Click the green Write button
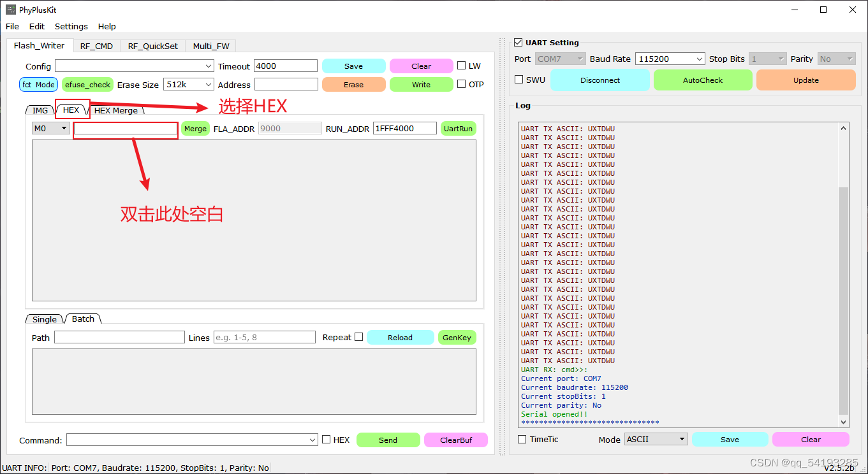868x474 pixels. point(421,85)
